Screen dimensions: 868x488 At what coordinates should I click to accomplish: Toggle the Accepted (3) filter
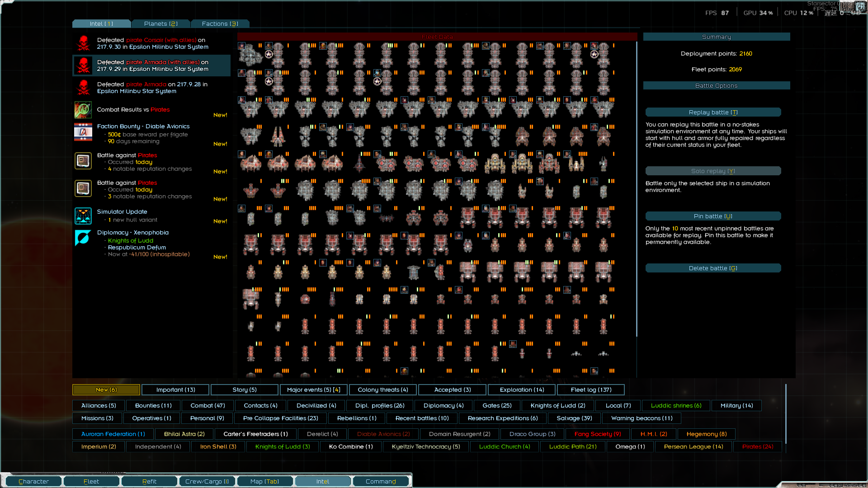453,389
